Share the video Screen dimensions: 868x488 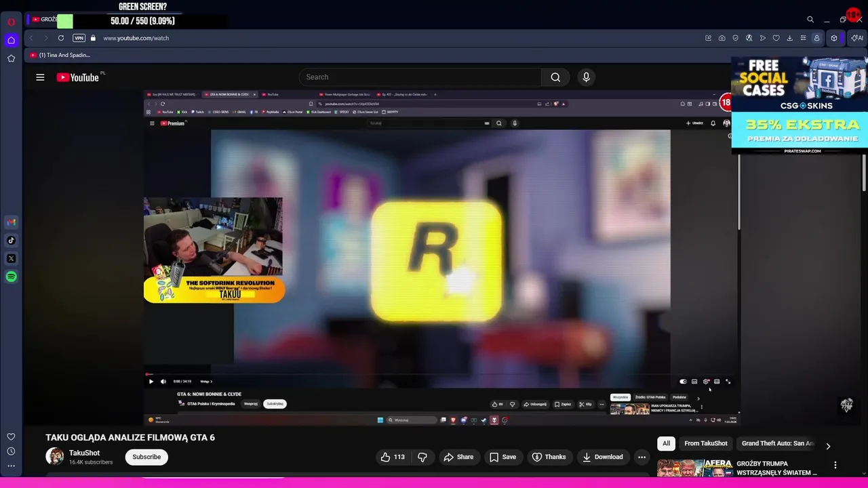(458, 457)
